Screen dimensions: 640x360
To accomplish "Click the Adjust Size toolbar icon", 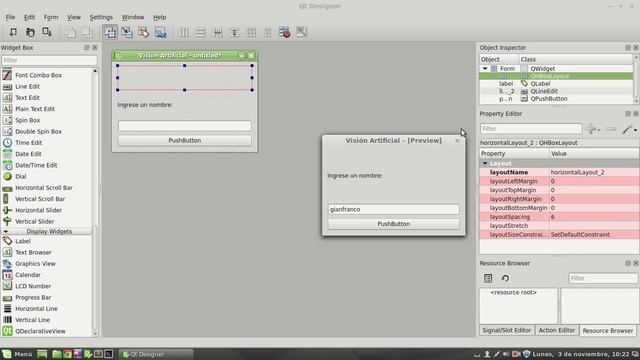I will (302, 32).
